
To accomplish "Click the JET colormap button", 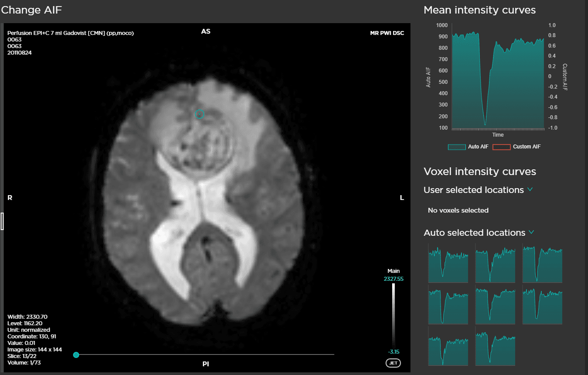I will coord(393,363).
